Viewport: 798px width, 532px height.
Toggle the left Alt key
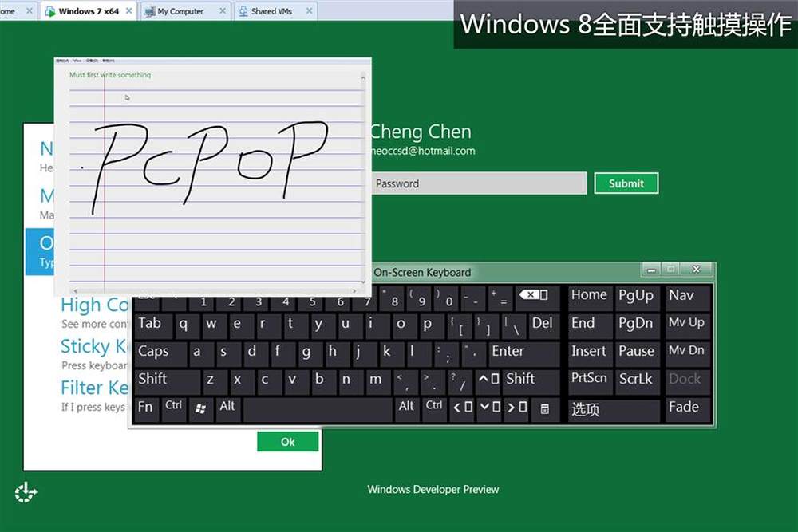coord(228,408)
